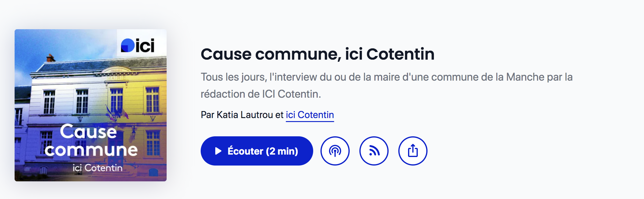Open the RSS feed icon
This screenshot has height=199, width=644.
click(374, 151)
